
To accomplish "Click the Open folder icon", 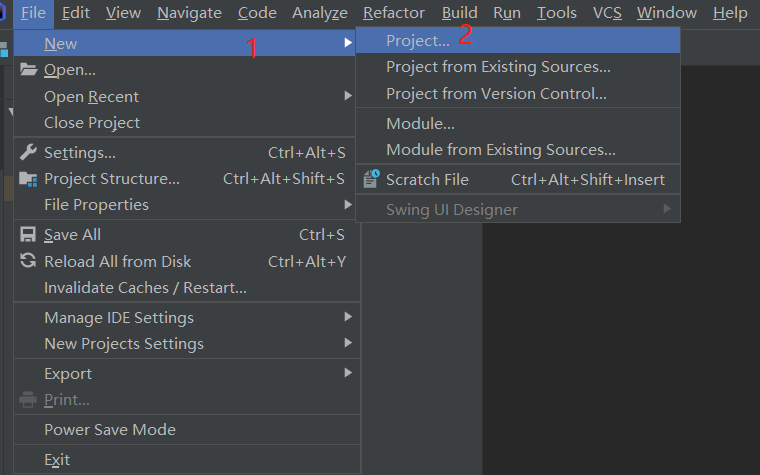I will point(28,70).
